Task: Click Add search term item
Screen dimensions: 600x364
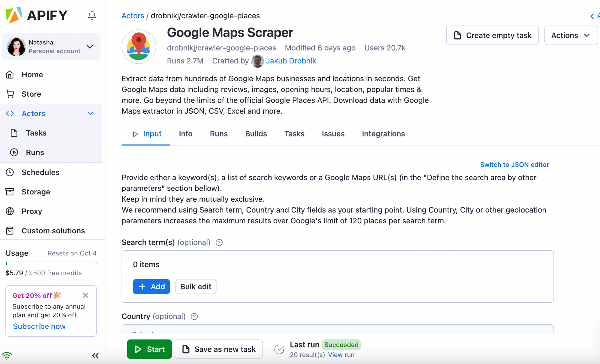Action: 151,286
